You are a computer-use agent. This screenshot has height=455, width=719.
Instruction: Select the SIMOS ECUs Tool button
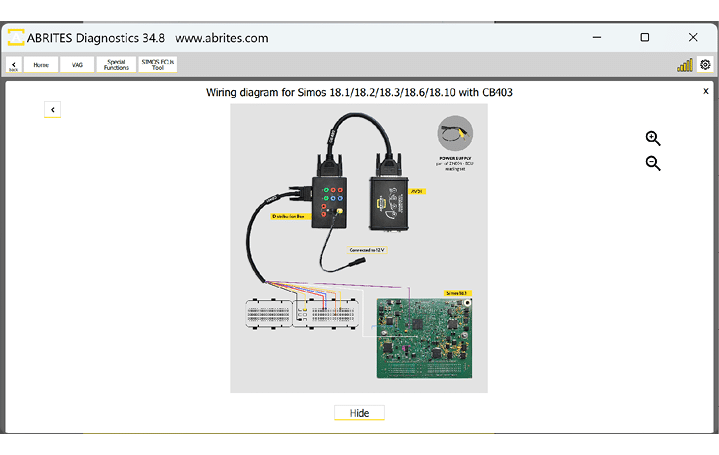[158, 65]
